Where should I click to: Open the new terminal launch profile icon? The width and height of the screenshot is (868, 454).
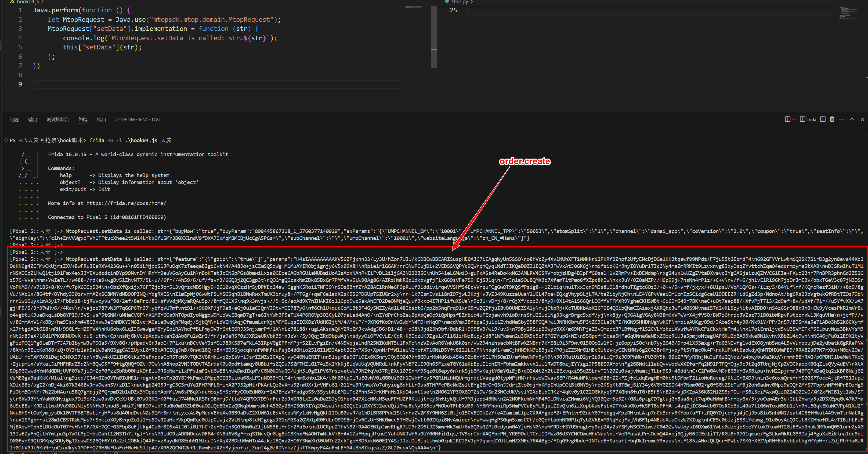(x=787, y=119)
